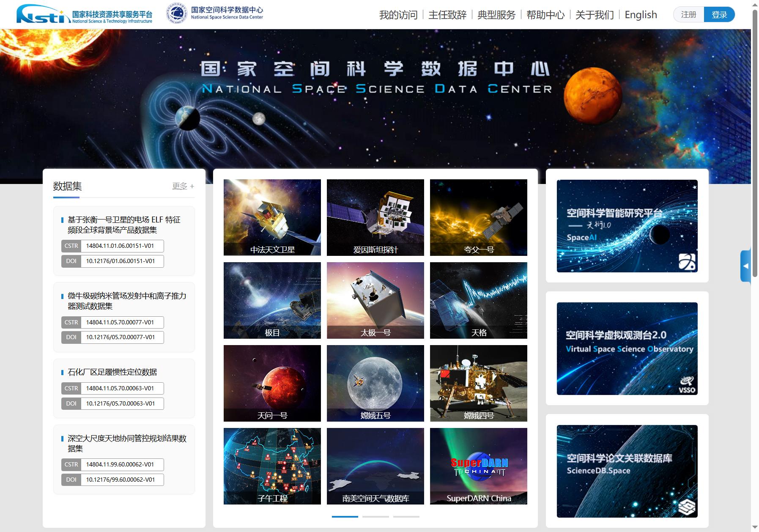Viewport: 759px width, 532px height.
Task: Click DOI value 10.12176/99.60.00062-V01
Action: point(122,480)
